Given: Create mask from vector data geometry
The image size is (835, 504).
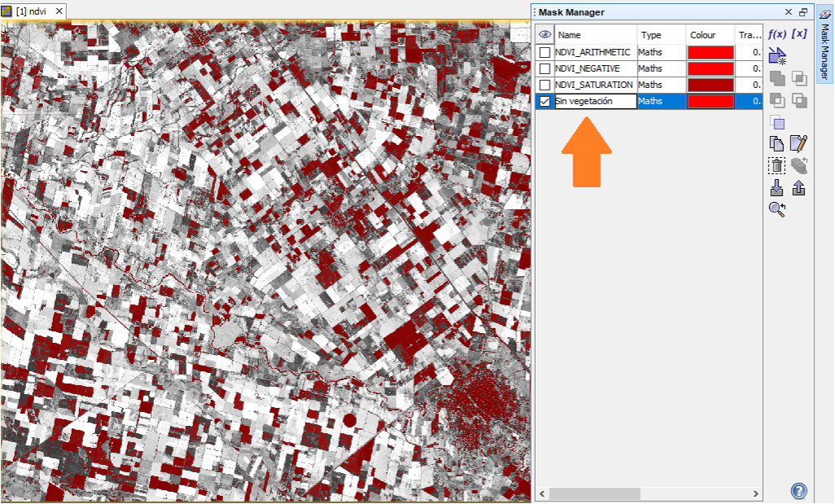Looking at the screenshot, I should (777, 56).
